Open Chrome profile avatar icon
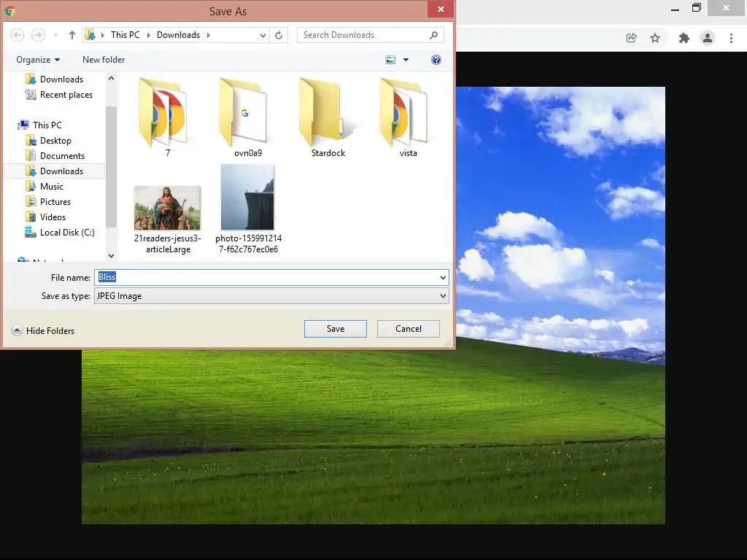Image resolution: width=747 pixels, height=560 pixels. pos(708,38)
